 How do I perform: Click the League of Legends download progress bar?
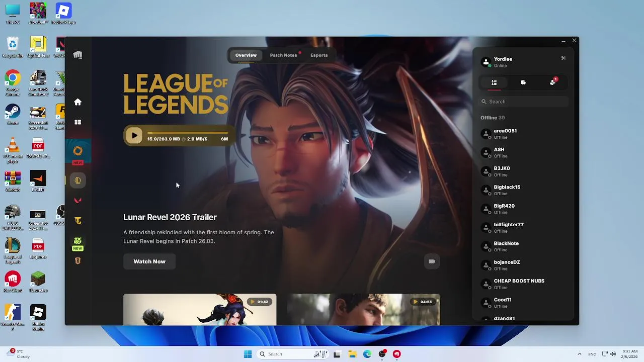pos(188,133)
